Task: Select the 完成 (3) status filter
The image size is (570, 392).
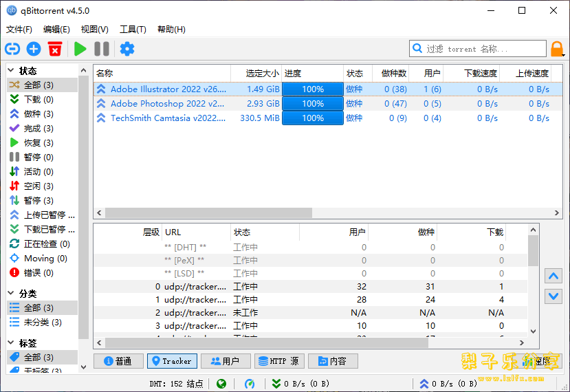Action: [42, 129]
